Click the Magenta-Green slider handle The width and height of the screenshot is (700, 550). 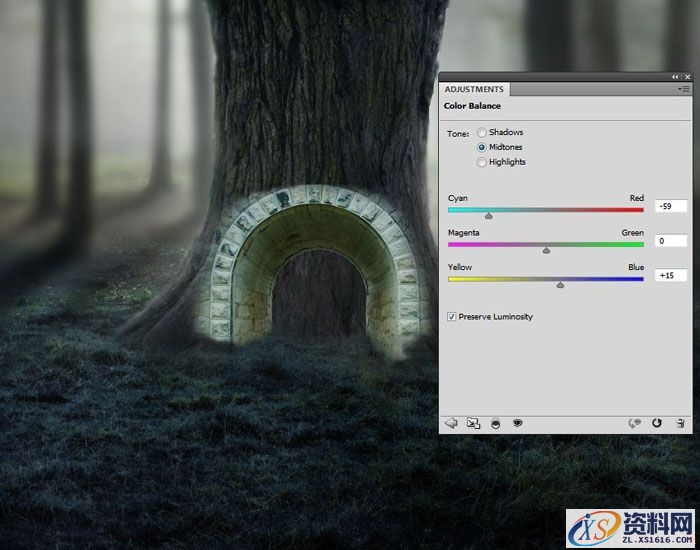pyautogui.click(x=546, y=250)
